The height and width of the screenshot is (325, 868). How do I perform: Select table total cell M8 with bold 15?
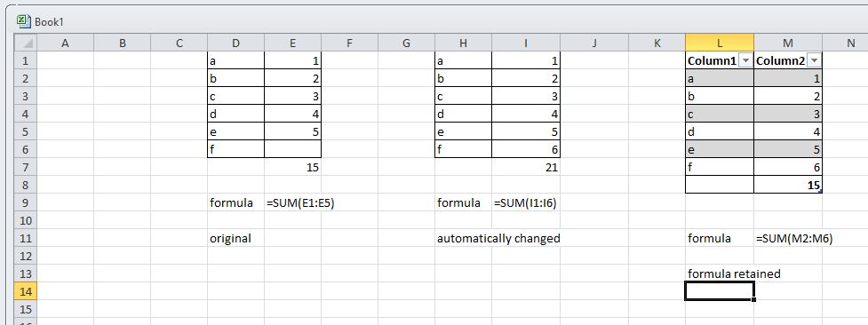[788, 185]
